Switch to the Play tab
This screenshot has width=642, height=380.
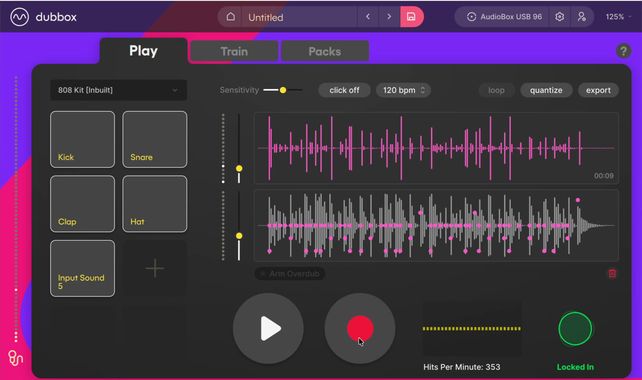[143, 51]
